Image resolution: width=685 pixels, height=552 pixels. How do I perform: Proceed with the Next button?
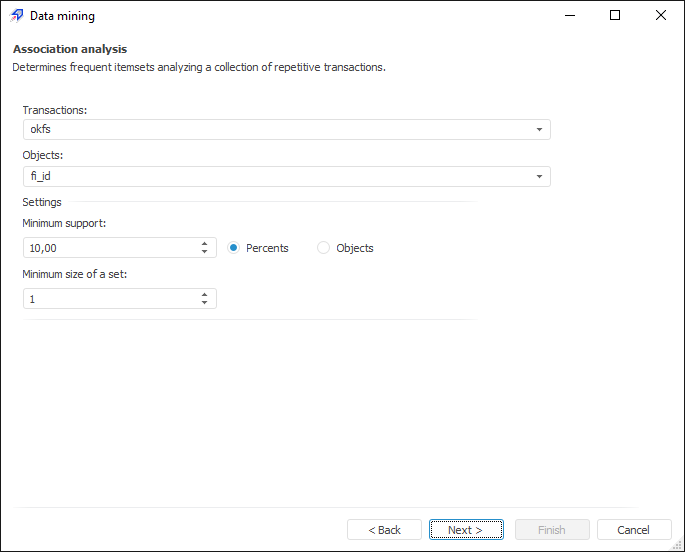click(466, 530)
